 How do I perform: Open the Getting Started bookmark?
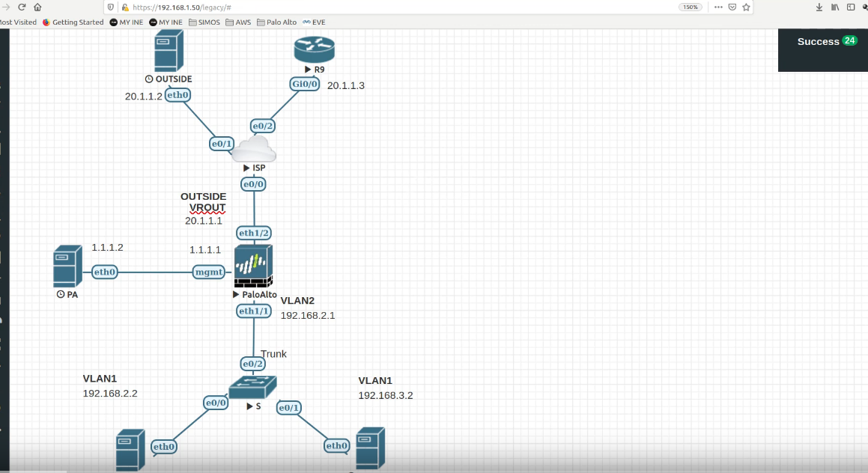pyautogui.click(x=73, y=22)
